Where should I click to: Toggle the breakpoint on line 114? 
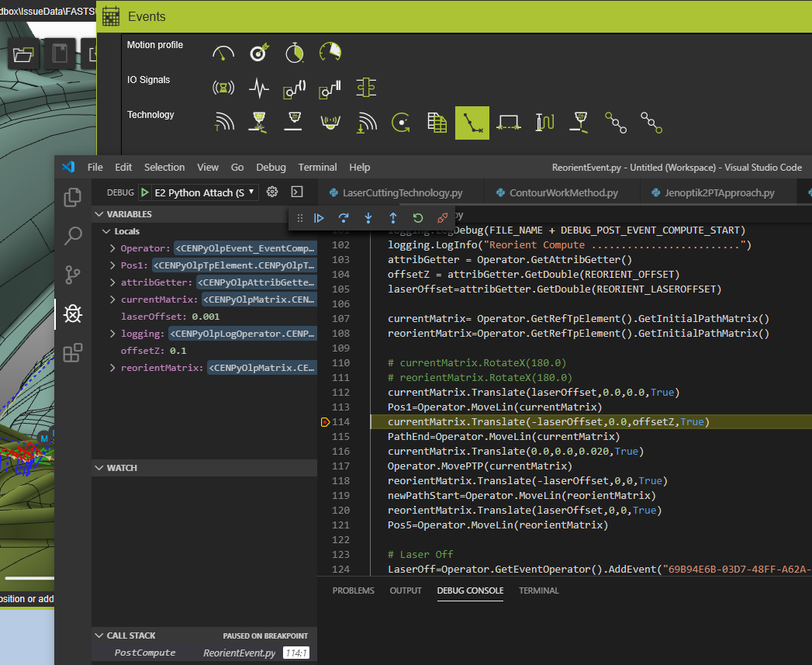326,421
